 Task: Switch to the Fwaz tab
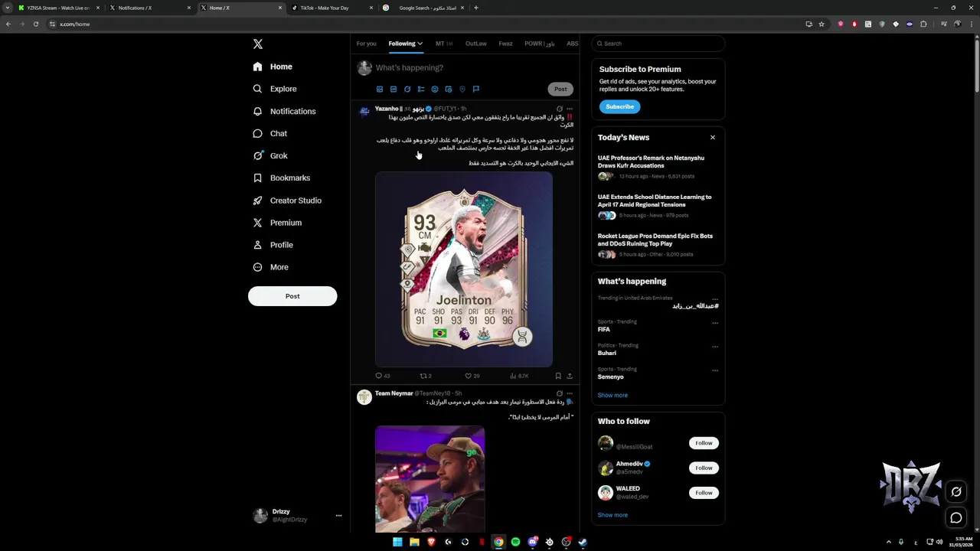point(505,44)
